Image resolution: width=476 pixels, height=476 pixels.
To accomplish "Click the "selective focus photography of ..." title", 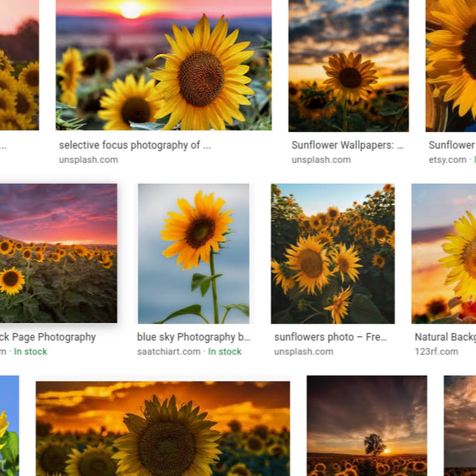I will [135, 145].
